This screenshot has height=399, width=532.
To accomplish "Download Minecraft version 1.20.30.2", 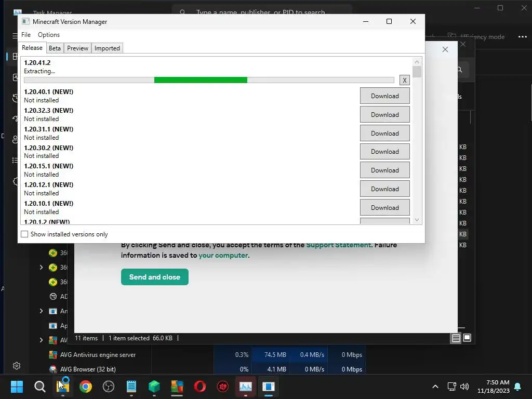I will pos(385,152).
